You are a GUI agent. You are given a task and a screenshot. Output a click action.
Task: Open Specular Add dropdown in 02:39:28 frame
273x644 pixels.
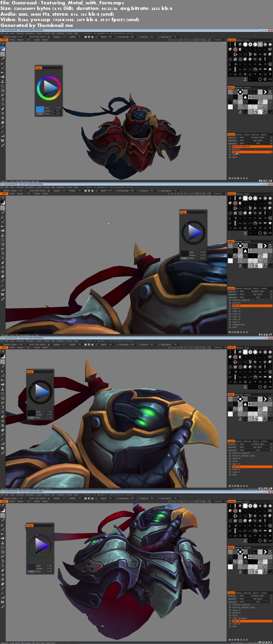[259, 450]
